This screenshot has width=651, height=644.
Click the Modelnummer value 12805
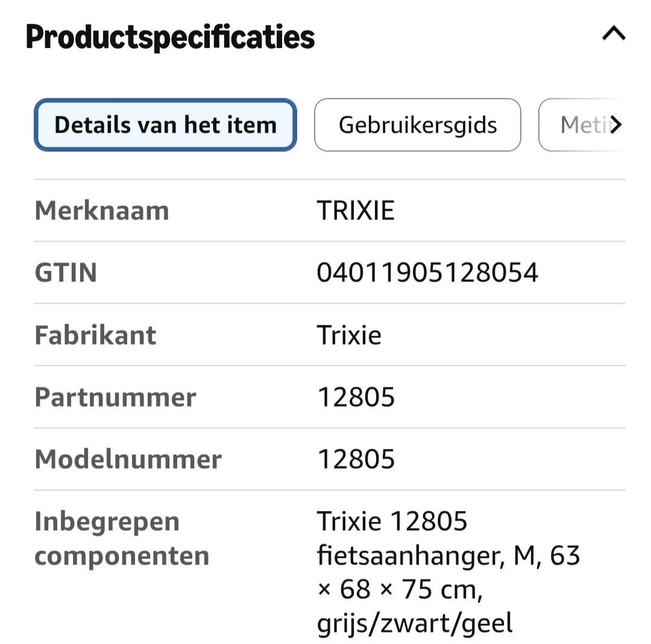pos(356,459)
